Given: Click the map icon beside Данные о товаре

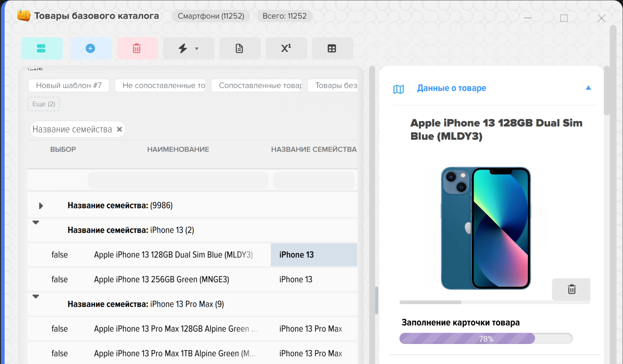Looking at the screenshot, I should tap(398, 89).
